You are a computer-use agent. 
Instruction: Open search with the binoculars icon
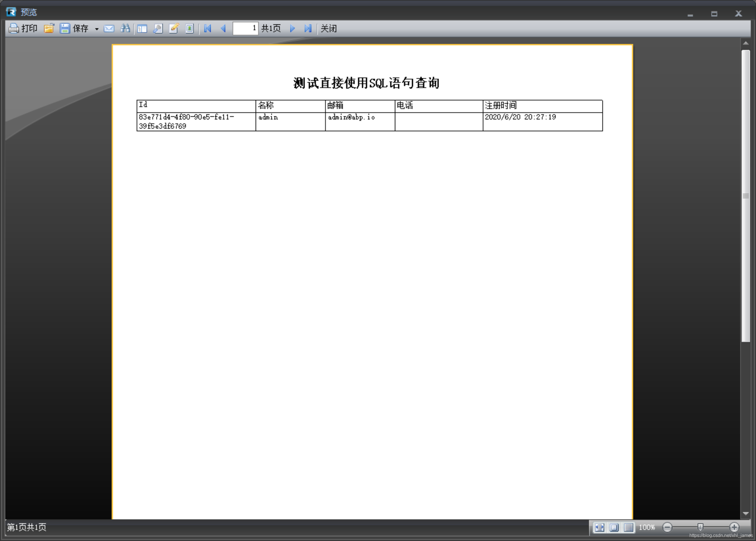tap(126, 29)
